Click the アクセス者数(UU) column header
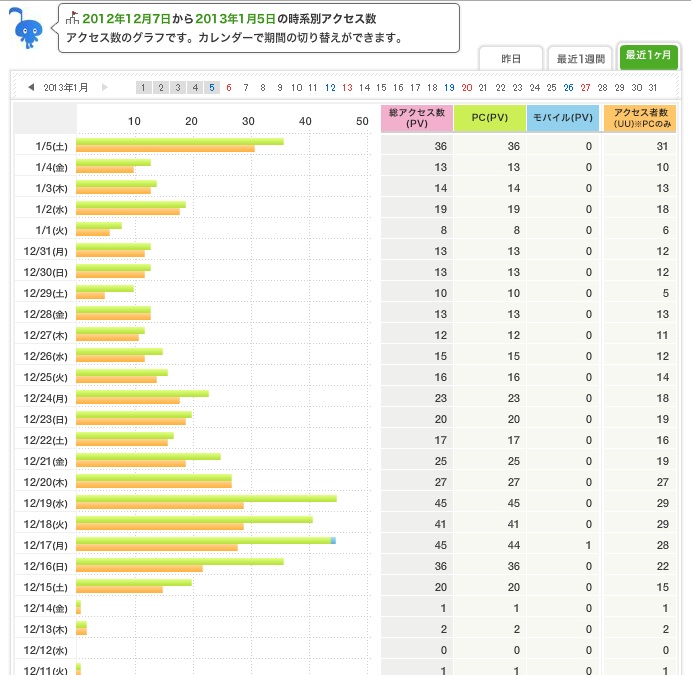The width and height of the screenshot is (691, 675). [640, 118]
